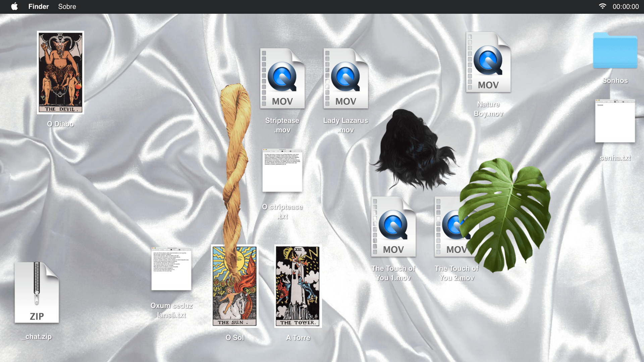The height and width of the screenshot is (362, 644).
Task: Open the O Sol tarot card image
Action: pyautogui.click(x=235, y=286)
